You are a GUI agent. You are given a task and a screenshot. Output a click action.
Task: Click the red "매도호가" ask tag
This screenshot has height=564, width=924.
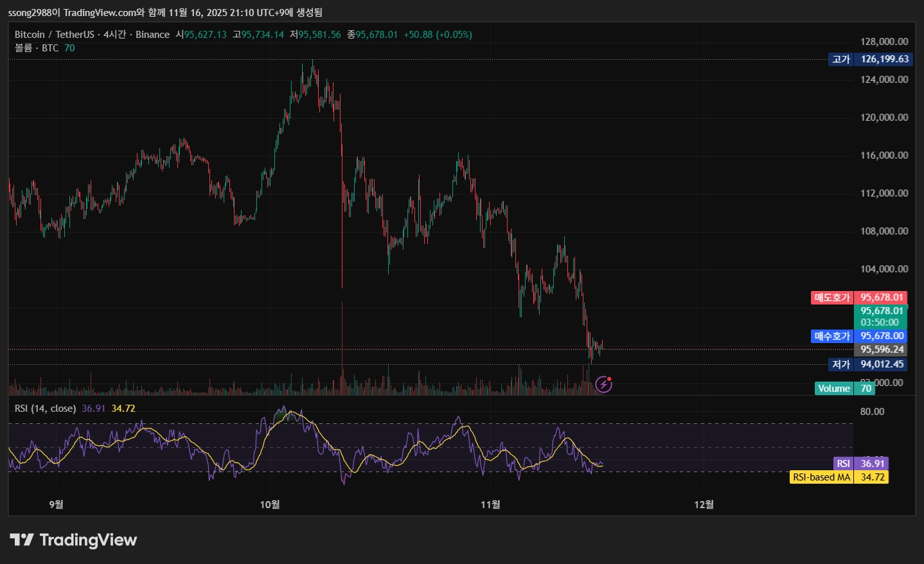pos(832,297)
